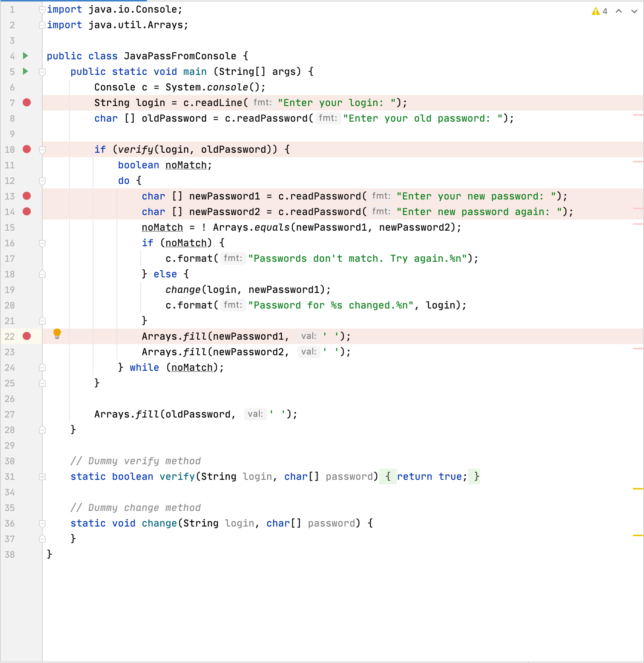Jump to previous warning with up arrow
This screenshot has height=663, width=644.
(x=618, y=11)
